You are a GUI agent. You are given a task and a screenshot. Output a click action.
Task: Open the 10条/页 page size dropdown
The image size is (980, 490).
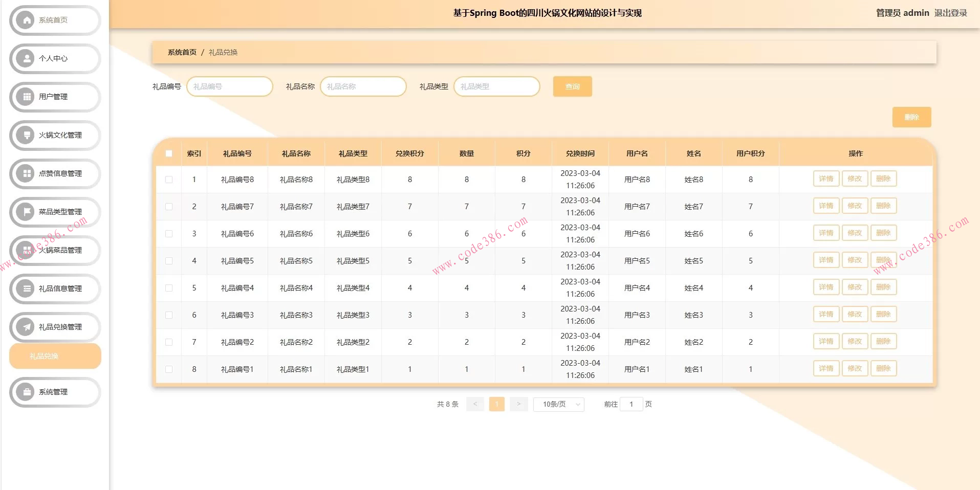point(558,405)
